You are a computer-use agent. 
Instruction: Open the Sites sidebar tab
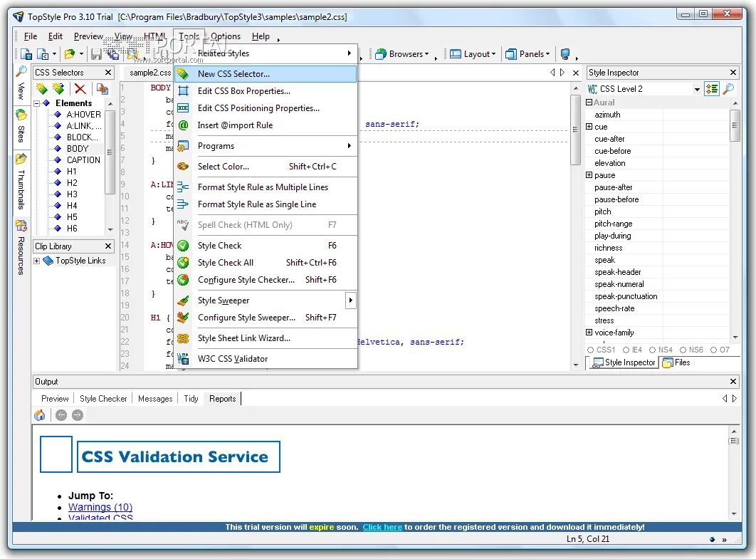pos(21,126)
